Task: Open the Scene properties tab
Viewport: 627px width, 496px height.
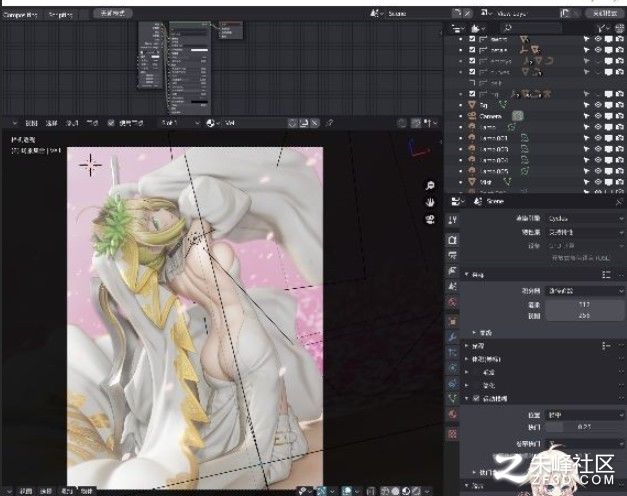Action: [453, 286]
